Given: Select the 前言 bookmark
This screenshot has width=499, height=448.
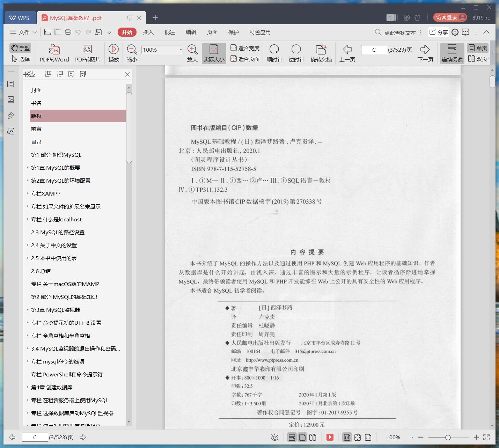Looking at the screenshot, I should point(36,129).
